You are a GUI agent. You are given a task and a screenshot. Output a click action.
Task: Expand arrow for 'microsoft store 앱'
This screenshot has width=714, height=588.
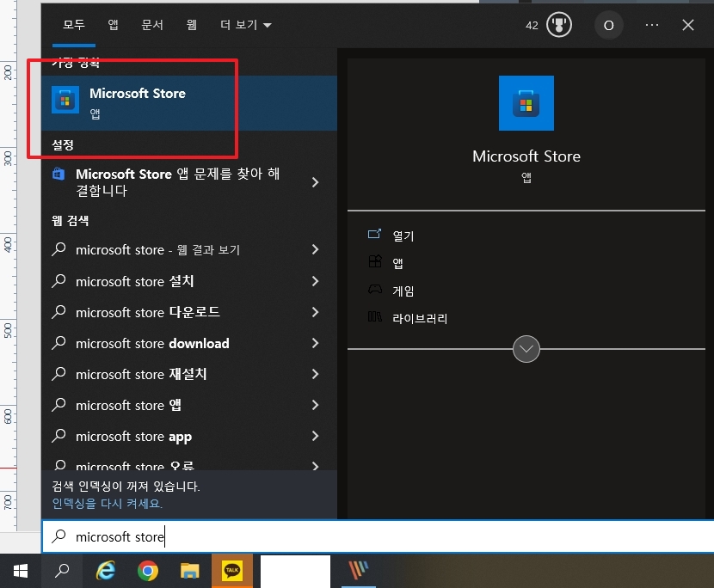coord(315,405)
